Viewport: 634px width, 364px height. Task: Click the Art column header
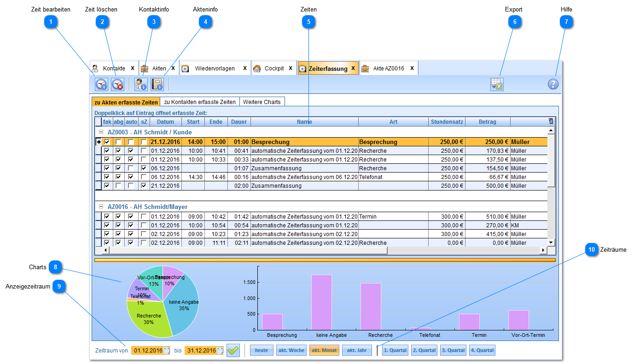[393, 122]
